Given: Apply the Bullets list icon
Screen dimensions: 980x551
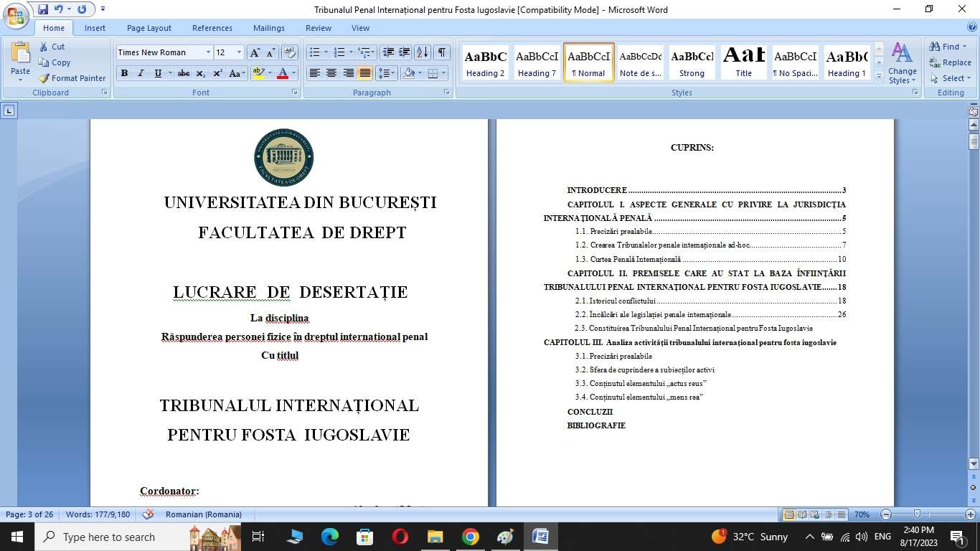Looking at the screenshot, I should (314, 52).
